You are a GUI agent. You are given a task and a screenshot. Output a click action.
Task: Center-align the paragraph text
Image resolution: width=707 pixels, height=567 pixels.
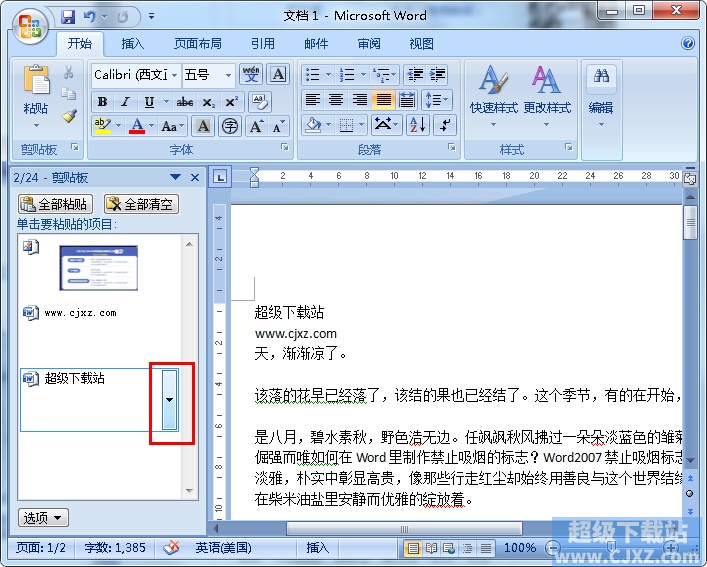pos(336,100)
